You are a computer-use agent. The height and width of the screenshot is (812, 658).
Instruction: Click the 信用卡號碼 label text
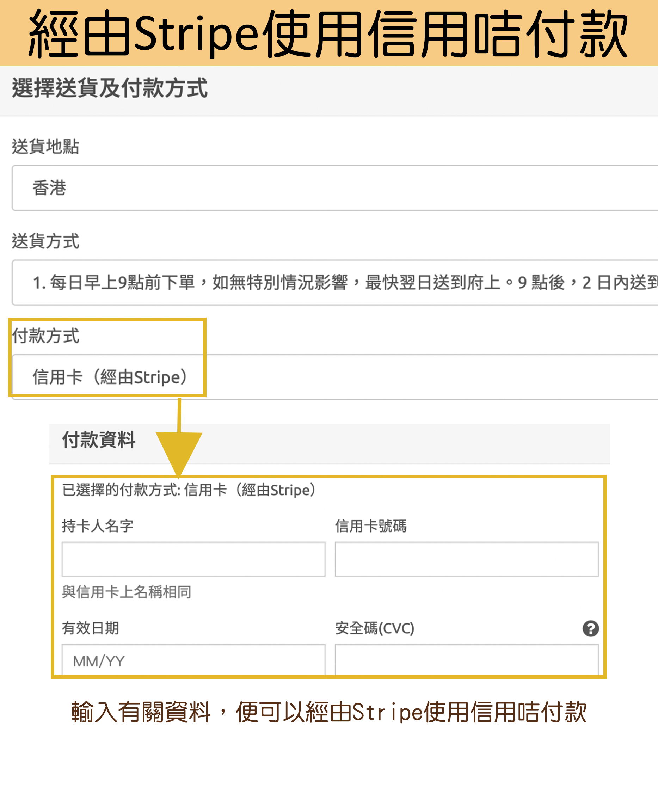tap(370, 526)
